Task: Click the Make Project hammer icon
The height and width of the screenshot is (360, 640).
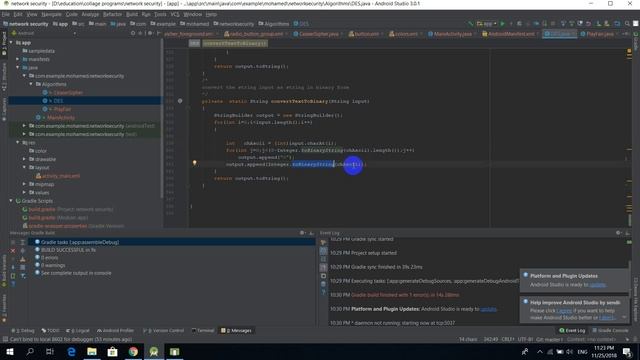Action: 470,24
